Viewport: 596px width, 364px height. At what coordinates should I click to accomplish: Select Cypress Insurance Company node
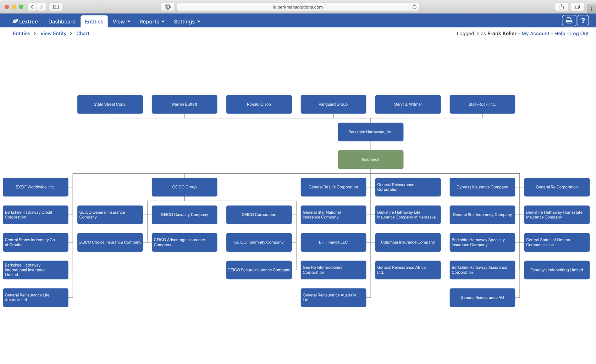click(482, 187)
